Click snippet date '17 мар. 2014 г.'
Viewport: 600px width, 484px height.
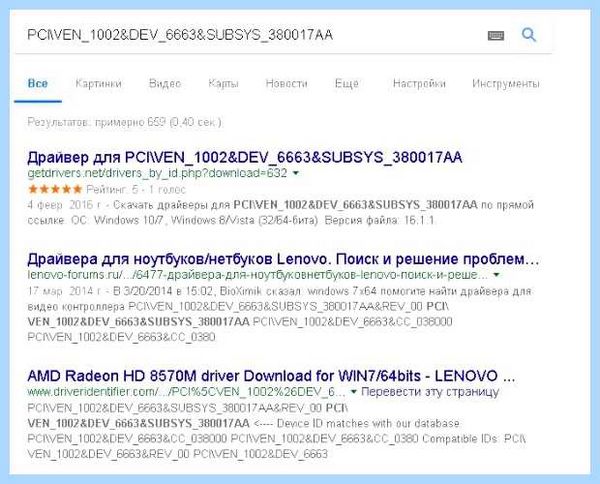[65, 292]
